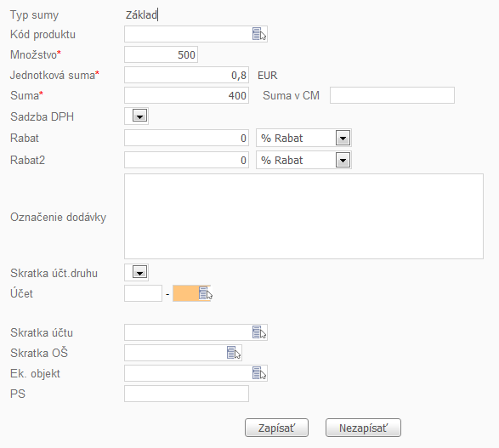Expand the Rabat2 type dropdown
Viewport: 499px width, 448px height.
pos(343,160)
